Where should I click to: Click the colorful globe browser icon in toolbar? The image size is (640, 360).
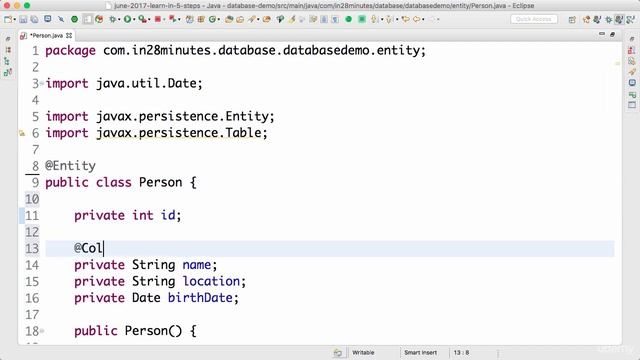point(99,19)
